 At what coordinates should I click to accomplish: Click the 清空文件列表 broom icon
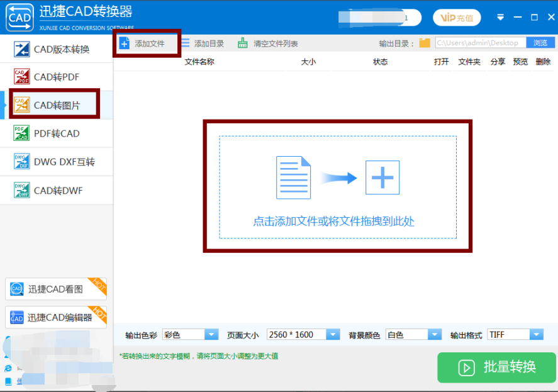(243, 43)
